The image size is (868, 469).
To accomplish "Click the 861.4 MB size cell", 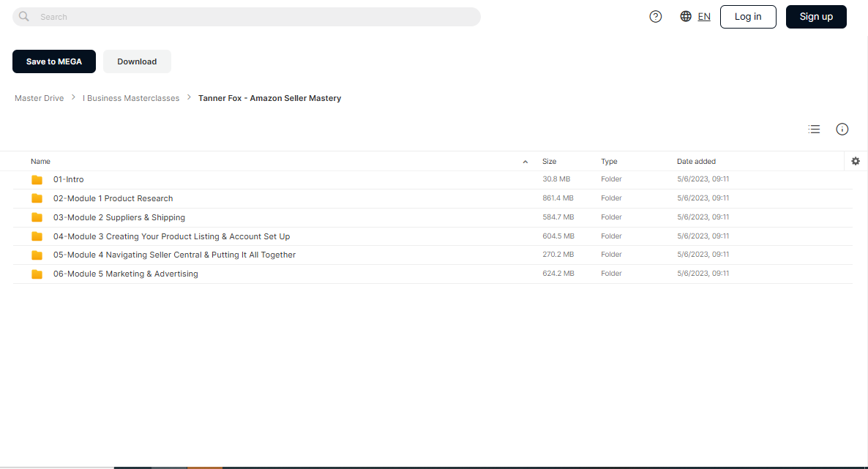I will (x=558, y=198).
